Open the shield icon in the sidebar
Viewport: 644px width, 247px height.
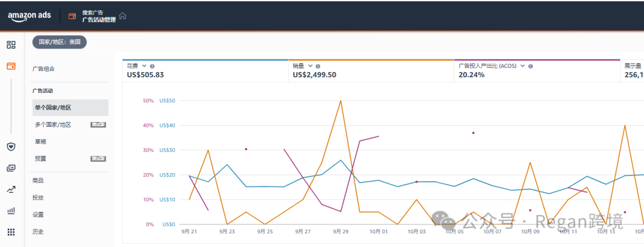(11, 146)
